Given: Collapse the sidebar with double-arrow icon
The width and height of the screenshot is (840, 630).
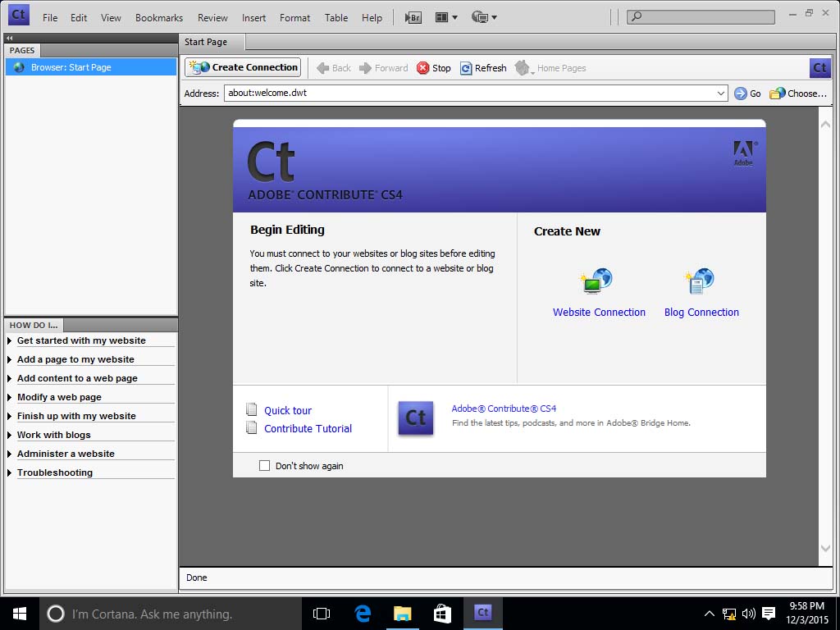Looking at the screenshot, I should [x=10, y=38].
